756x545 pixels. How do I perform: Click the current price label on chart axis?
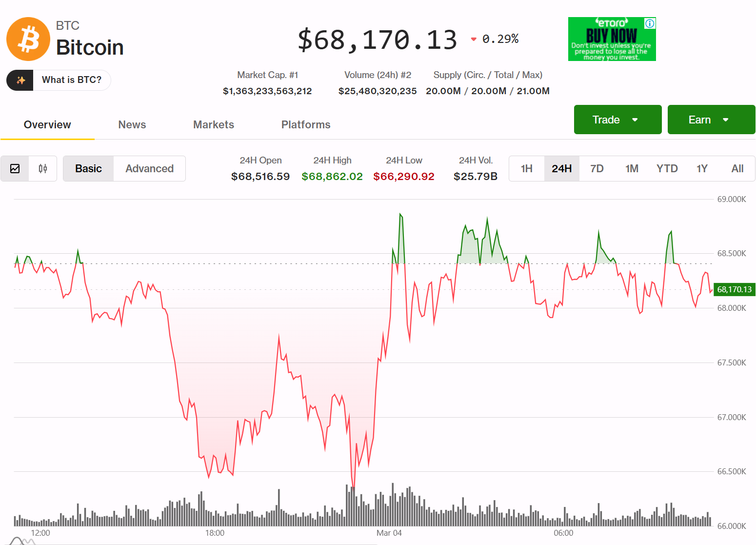(x=734, y=289)
